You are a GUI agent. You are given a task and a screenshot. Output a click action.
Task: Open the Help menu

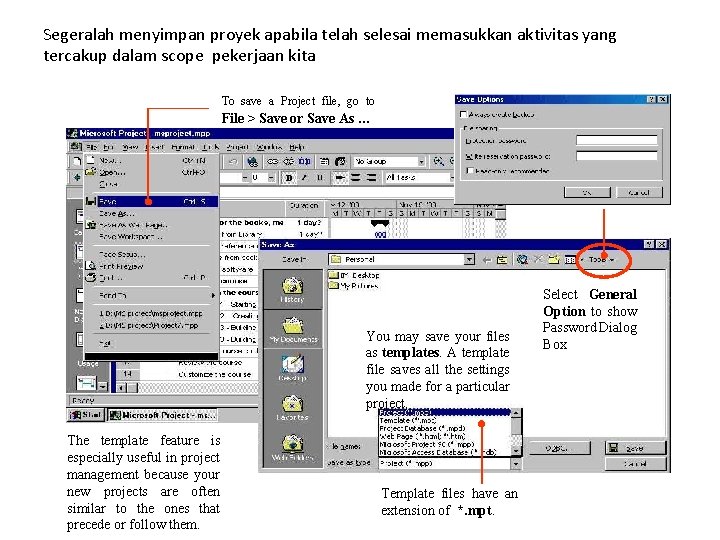(x=297, y=147)
